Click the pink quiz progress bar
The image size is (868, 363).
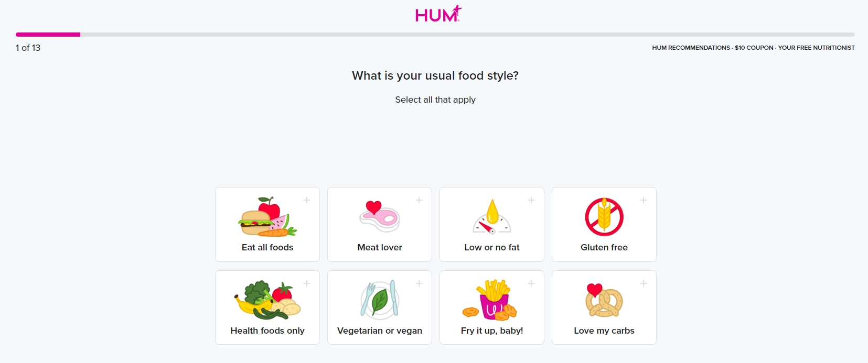(x=48, y=35)
